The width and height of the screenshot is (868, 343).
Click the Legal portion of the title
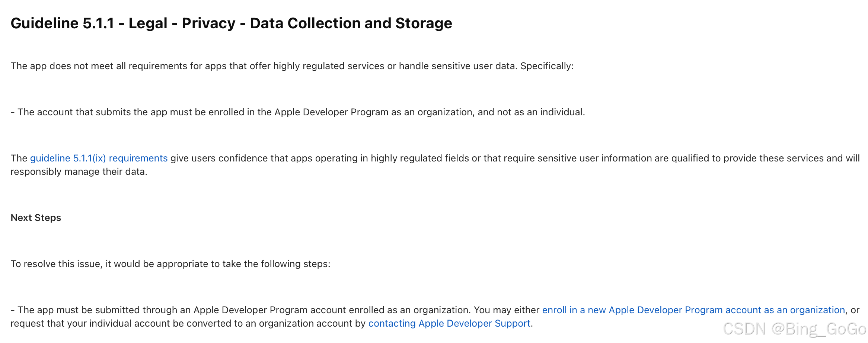coord(148,23)
